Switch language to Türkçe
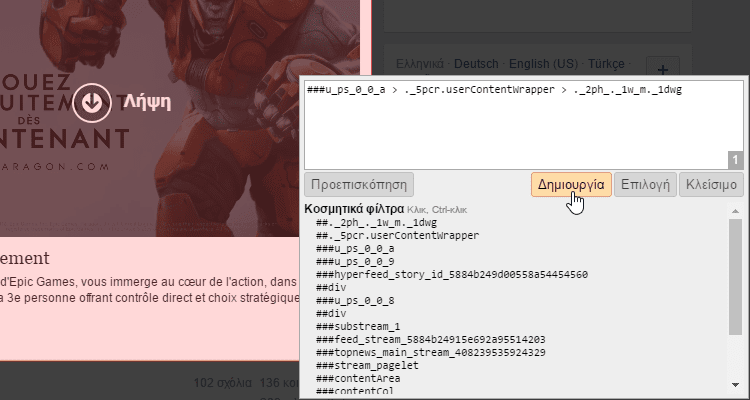 tap(606, 64)
